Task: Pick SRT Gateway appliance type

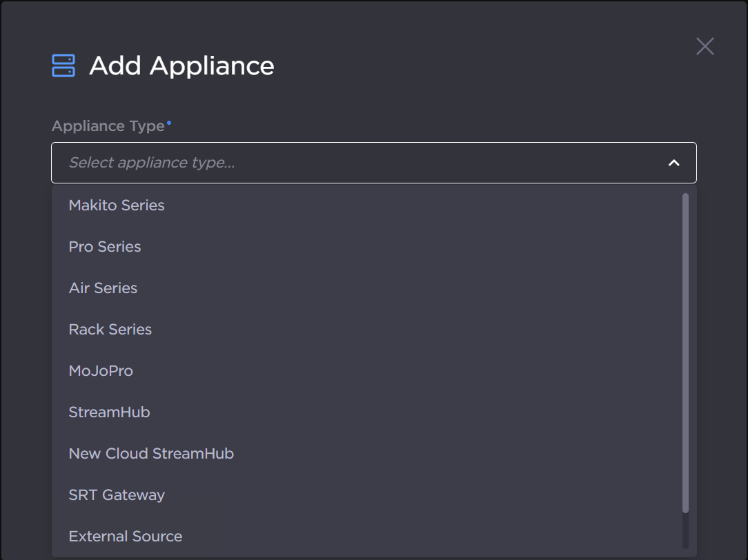Action: click(116, 494)
